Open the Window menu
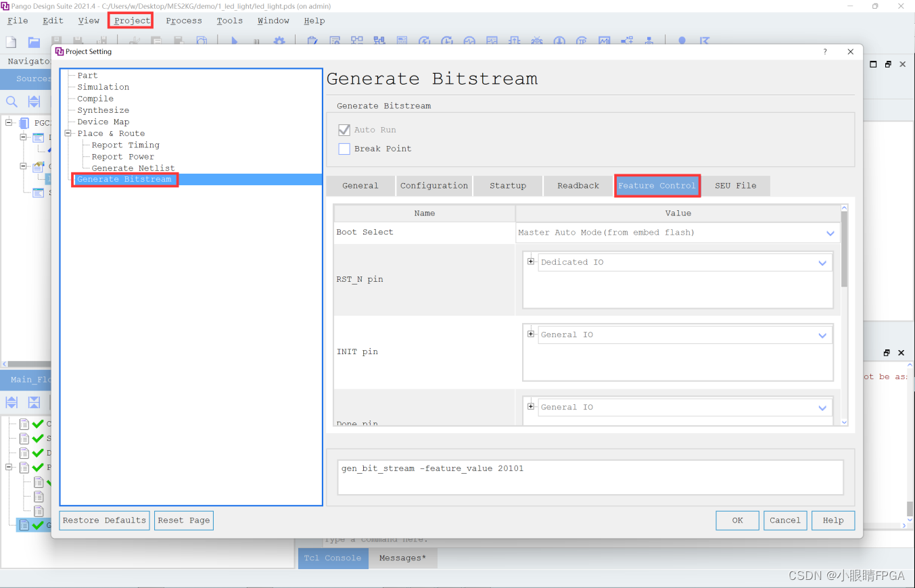The image size is (915, 588). coord(273,21)
